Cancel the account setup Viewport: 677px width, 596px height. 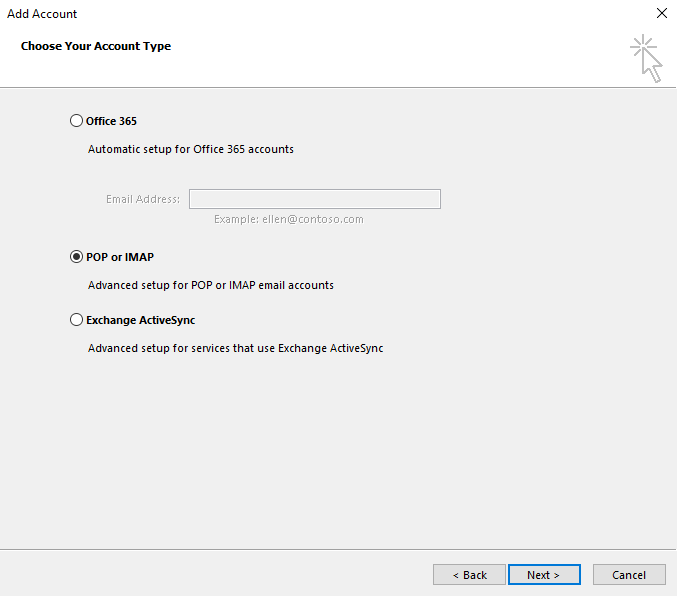tap(629, 574)
